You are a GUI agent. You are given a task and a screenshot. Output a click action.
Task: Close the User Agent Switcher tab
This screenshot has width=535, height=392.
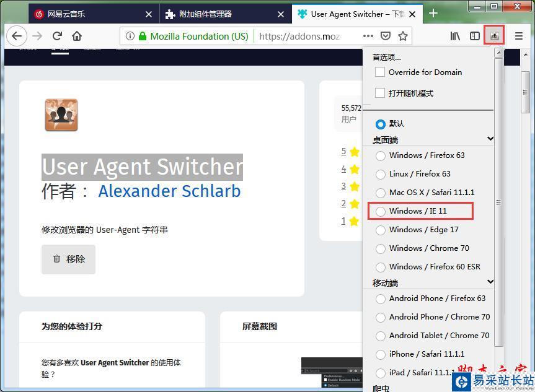click(412, 14)
